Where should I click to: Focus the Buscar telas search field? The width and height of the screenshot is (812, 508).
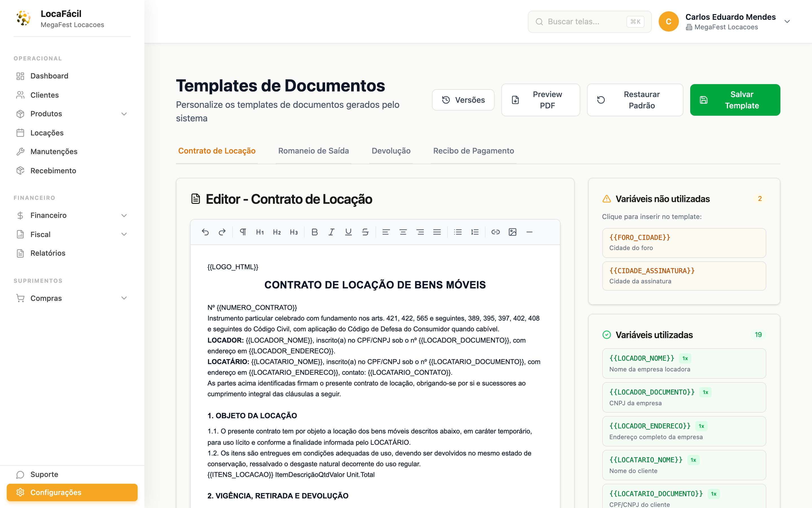590,22
